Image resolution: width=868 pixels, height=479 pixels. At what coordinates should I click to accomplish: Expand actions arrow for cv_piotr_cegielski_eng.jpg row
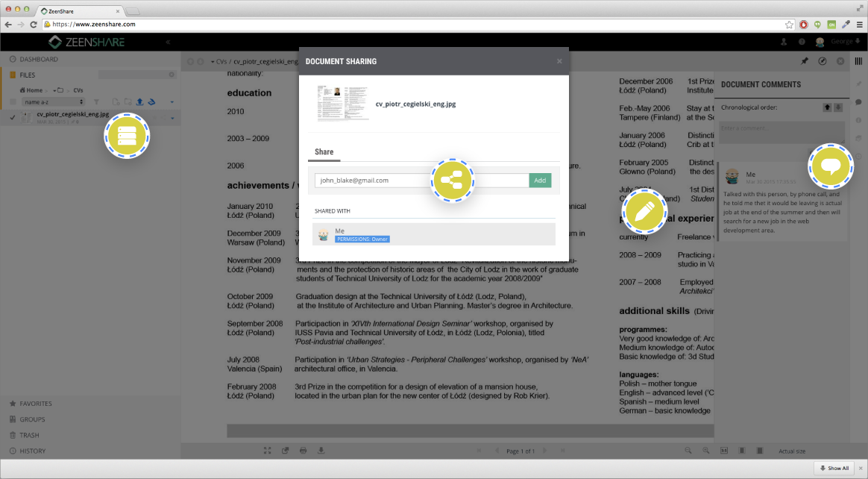(172, 118)
